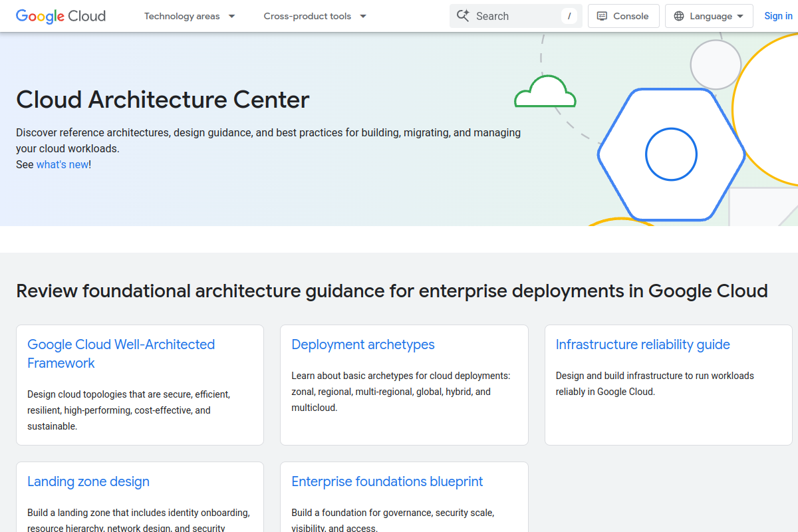The width and height of the screenshot is (798, 532).
Task: Expand the Language dropdown arrow
Action: [740, 16]
